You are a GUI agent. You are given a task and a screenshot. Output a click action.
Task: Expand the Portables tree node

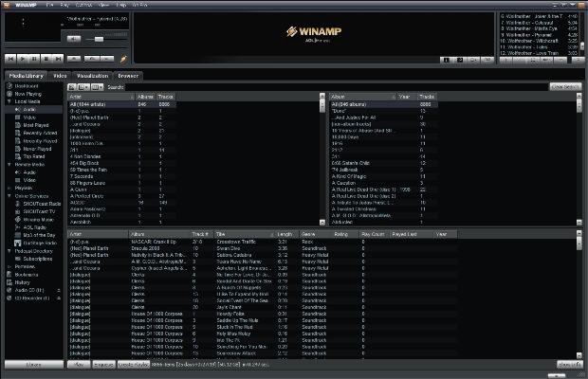9,266
